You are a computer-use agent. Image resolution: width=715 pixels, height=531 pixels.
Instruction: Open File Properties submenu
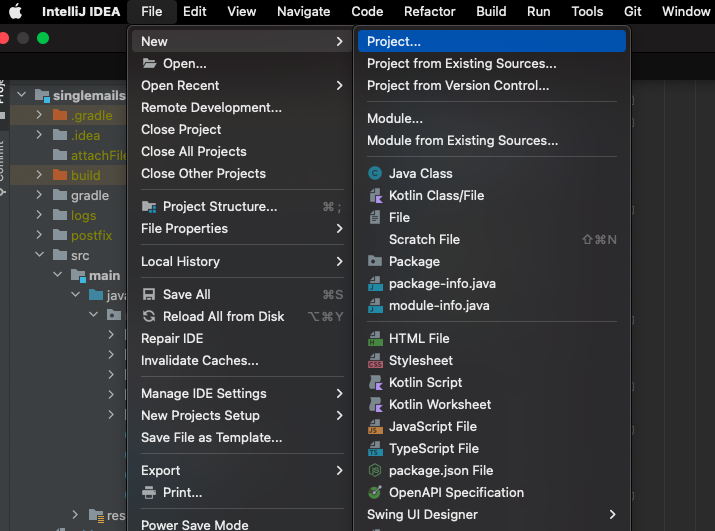coord(242,229)
